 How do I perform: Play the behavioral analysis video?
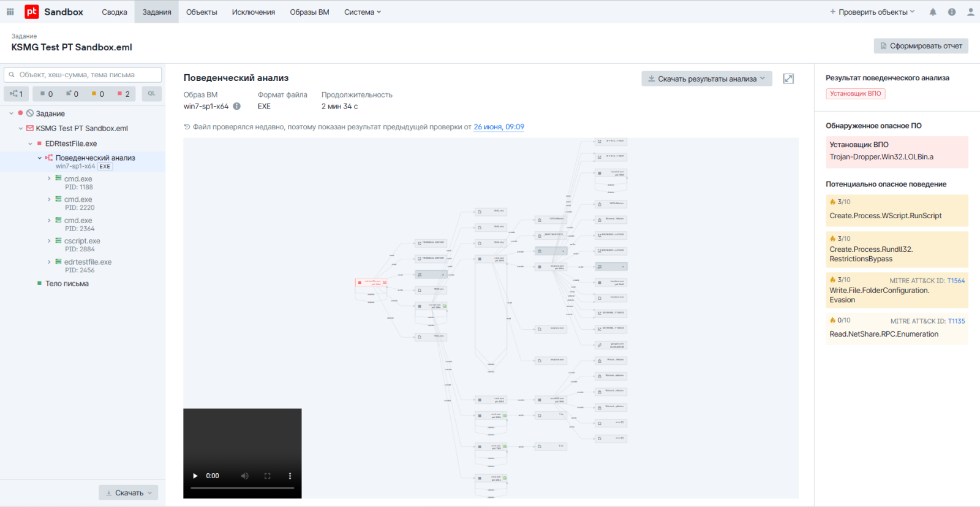pyautogui.click(x=195, y=476)
